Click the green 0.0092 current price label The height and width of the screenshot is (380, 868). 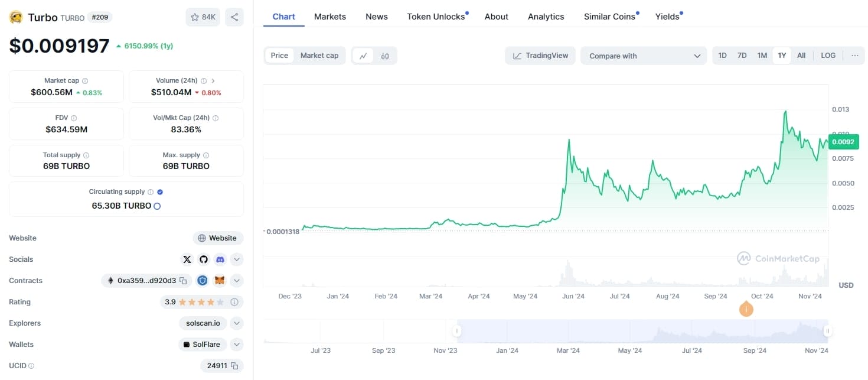pos(844,142)
